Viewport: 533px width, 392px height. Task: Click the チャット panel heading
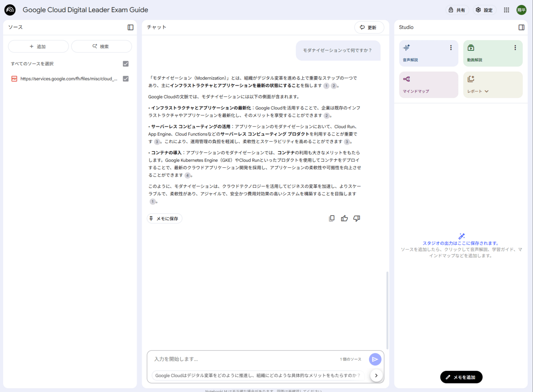157,27
